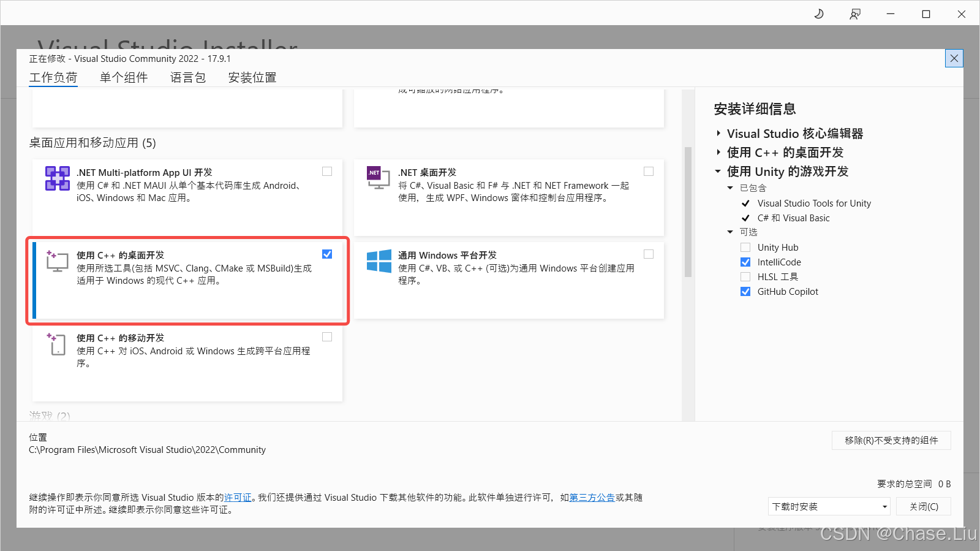Switch to the 安装位置 tab

coord(252,78)
